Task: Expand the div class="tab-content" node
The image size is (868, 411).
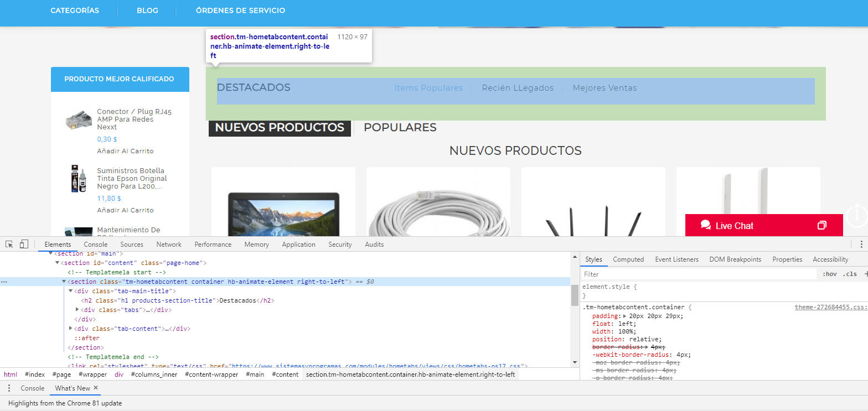Action: coord(71,329)
